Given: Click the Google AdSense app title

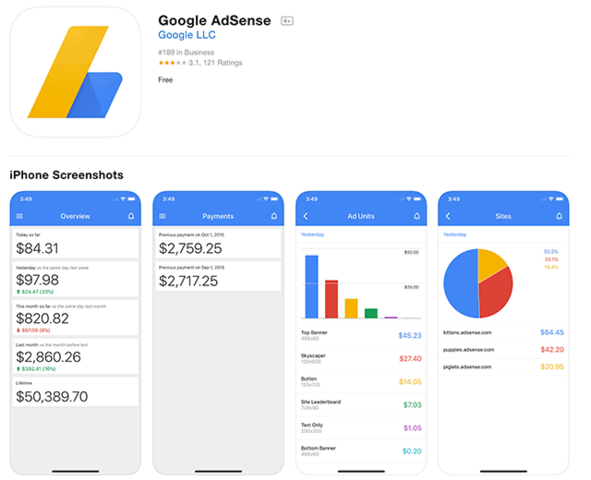Looking at the screenshot, I should pyautogui.click(x=214, y=20).
